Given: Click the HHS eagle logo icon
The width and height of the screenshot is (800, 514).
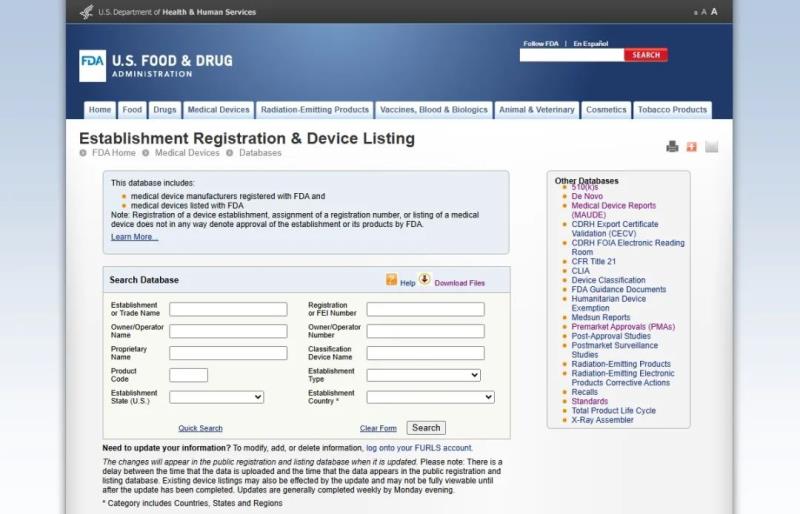Looking at the screenshot, I should coord(86,12).
